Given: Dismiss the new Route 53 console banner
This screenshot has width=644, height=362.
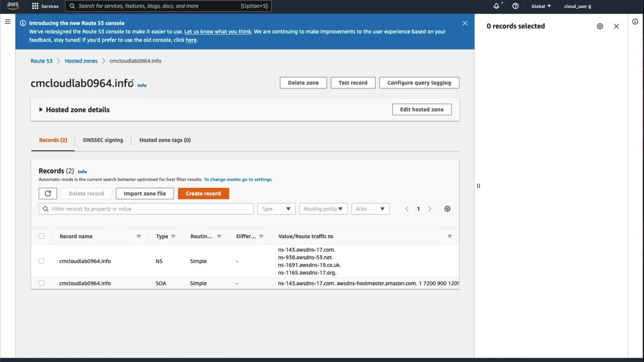Looking at the screenshot, I should 465,23.
